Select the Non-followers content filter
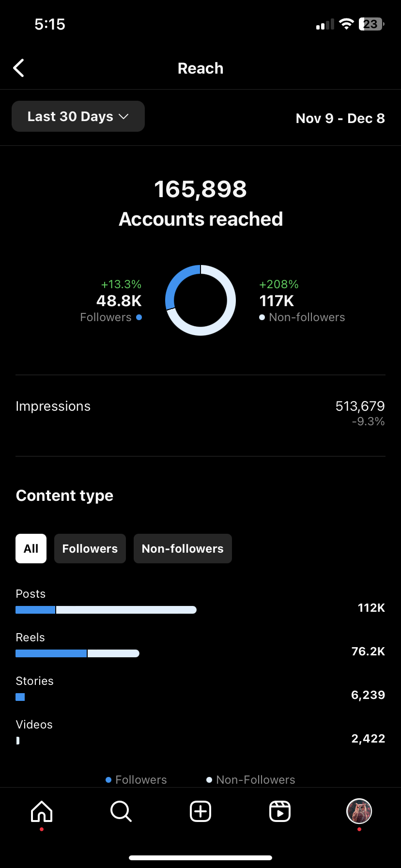Image resolution: width=401 pixels, height=868 pixels. point(183,548)
